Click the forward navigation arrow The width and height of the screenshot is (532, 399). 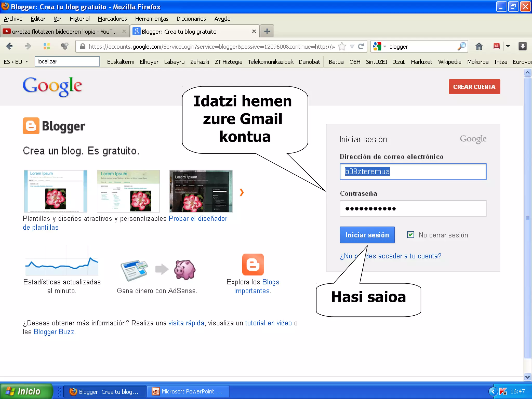point(28,46)
